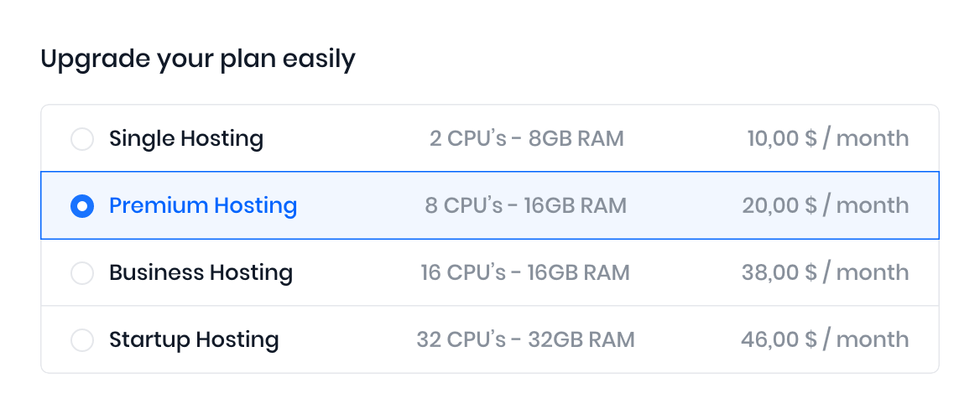The image size is (980, 414).
Task: Enable the Startup Hosting radio option
Action: coord(82,339)
